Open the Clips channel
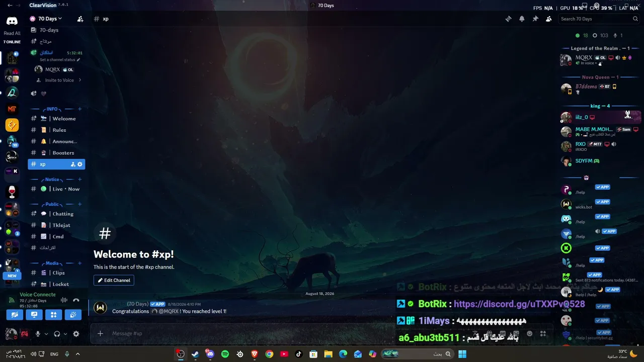Screen dimensions: 644x362 tap(56, 273)
